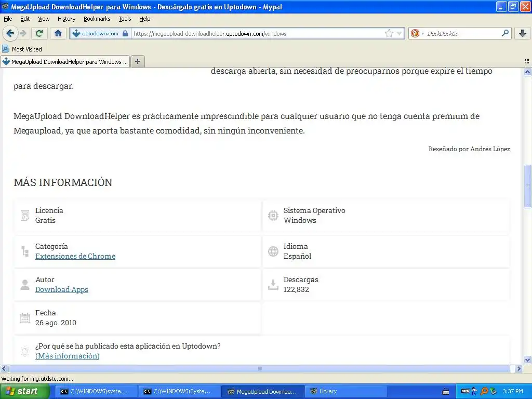Click the horizontal scrollbar right arrow
The width and height of the screenshot is (532, 399).
pyautogui.click(x=518, y=368)
